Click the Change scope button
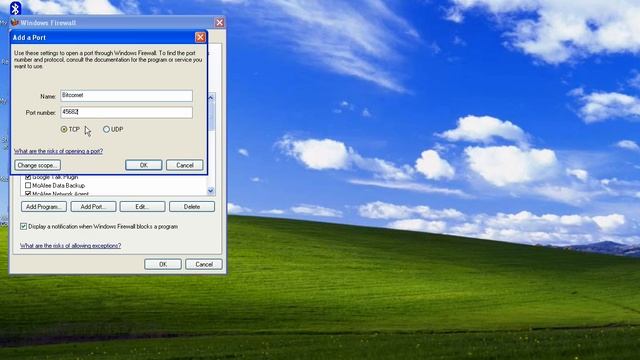640x360 pixels. (x=38, y=165)
